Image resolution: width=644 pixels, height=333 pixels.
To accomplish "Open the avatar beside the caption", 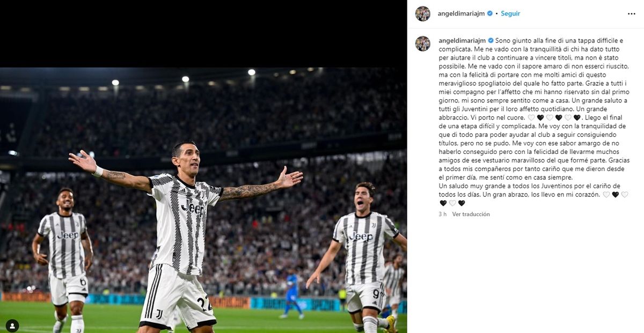I will click(x=422, y=43).
